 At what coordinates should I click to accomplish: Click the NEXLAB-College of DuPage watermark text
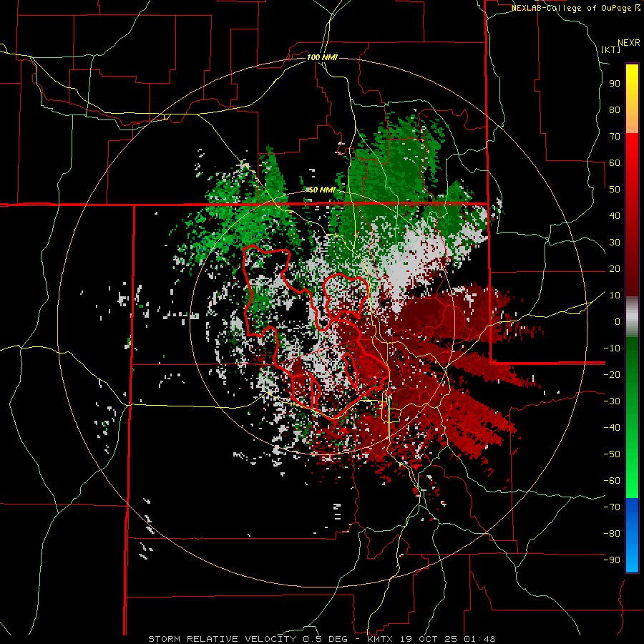click(x=575, y=8)
